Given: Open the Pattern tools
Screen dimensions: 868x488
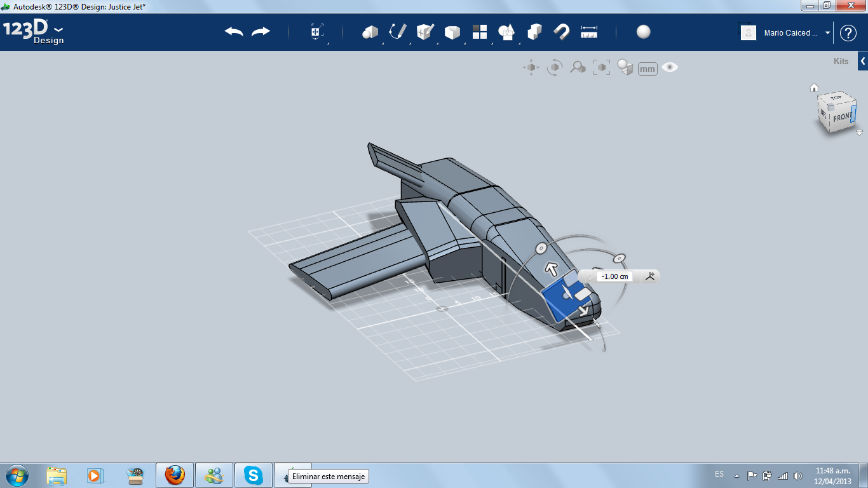Looking at the screenshot, I should click(479, 32).
